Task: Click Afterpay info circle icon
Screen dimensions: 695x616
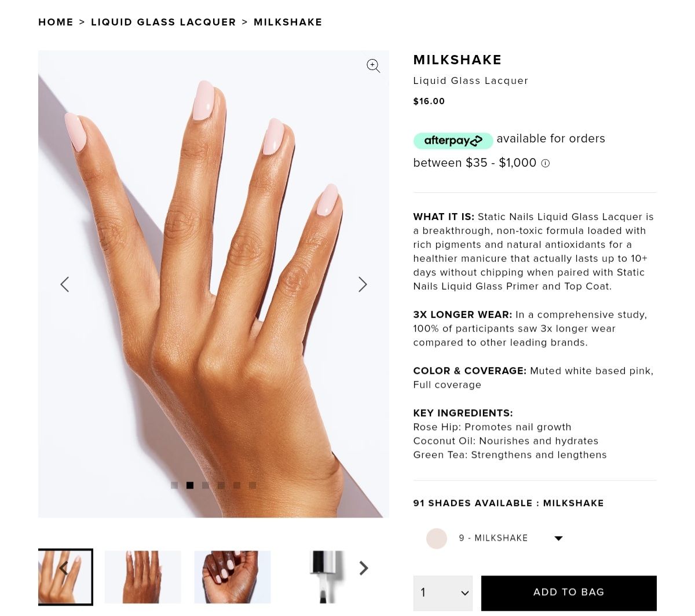Action: pos(545,163)
